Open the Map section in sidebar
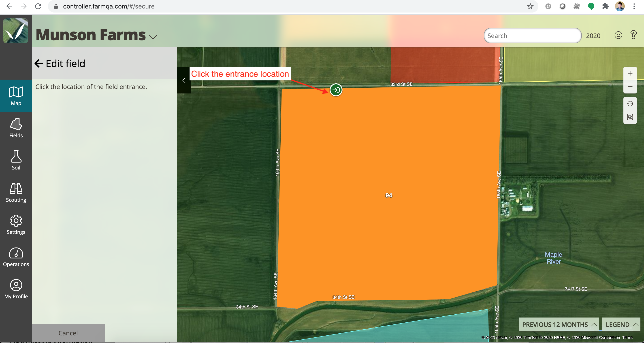The height and width of the screenshot is (343, 644). click(16, 96)
